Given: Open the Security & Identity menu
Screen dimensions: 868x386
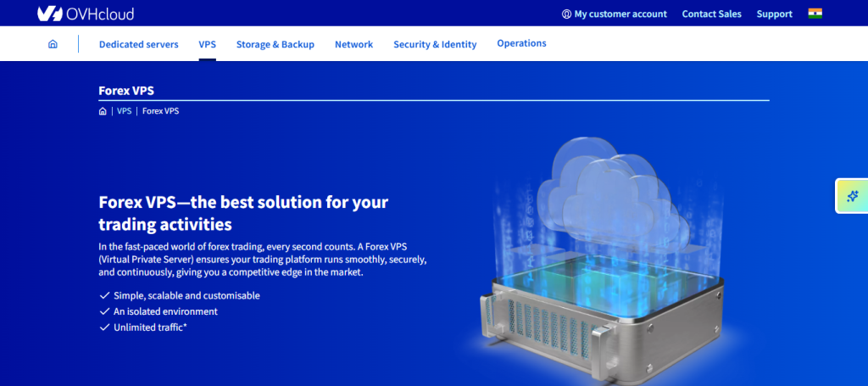Looking at the screenshot, I should [x=435, y=44].
